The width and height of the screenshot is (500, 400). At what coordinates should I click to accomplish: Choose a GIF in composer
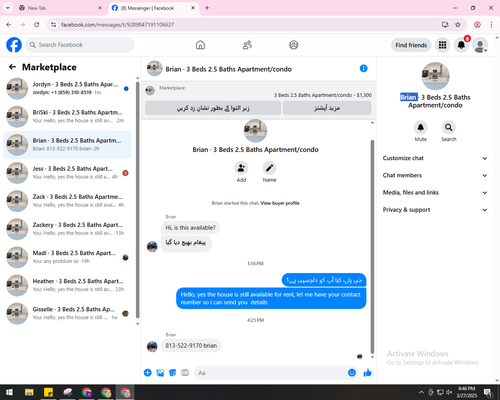[x=185, y=373]
